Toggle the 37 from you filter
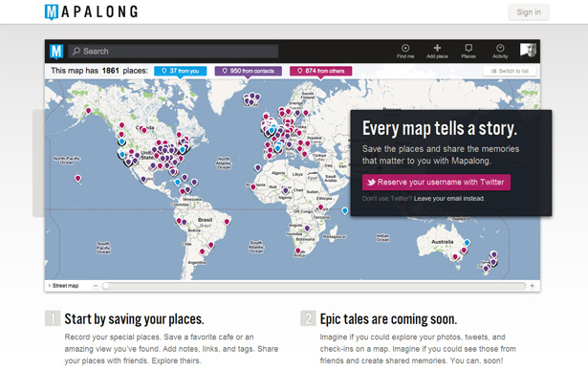This screenshot has width=588, height=370. 181,71
